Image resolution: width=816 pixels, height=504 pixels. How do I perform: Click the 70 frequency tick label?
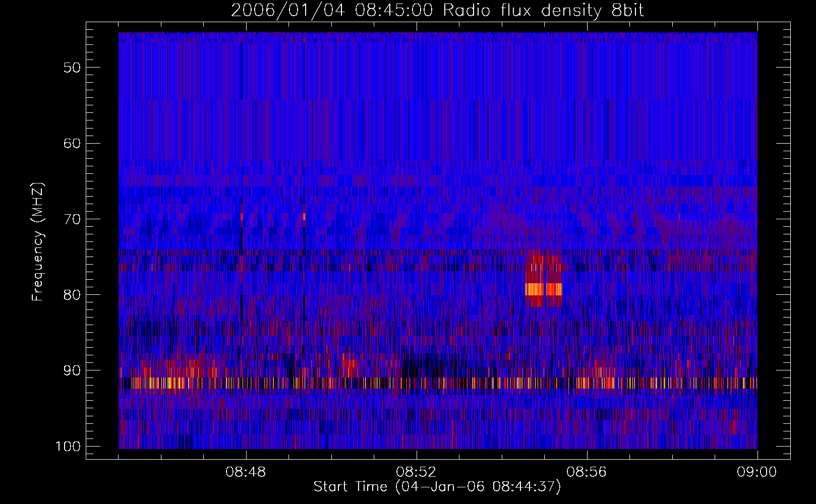click(x=72, y=219)
